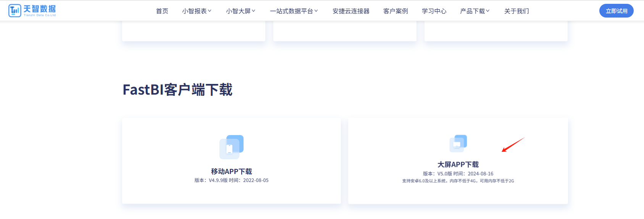This screenshot has width=644, height=219.
Task: Open the 客户案例 page
Action: 395,11
